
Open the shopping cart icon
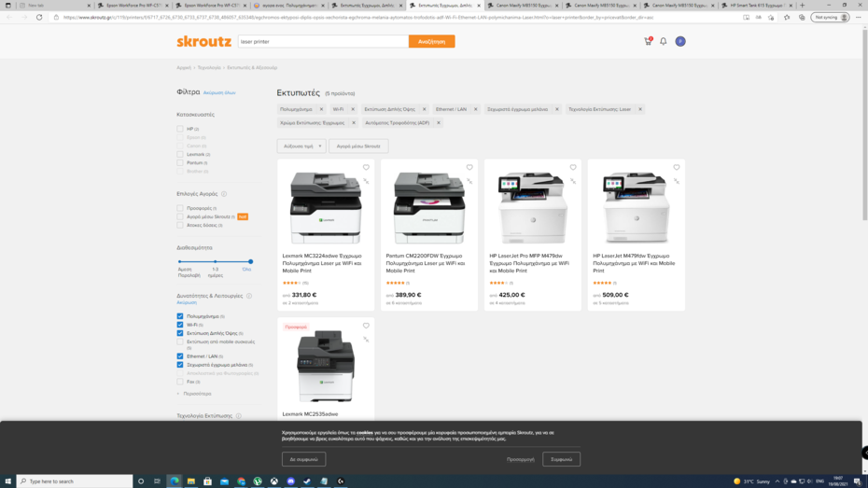coord(648,41)
